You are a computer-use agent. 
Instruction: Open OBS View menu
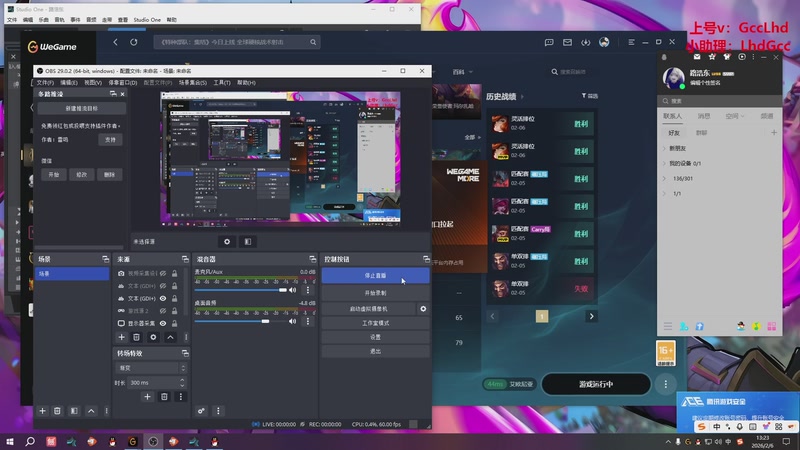point(93,83)
